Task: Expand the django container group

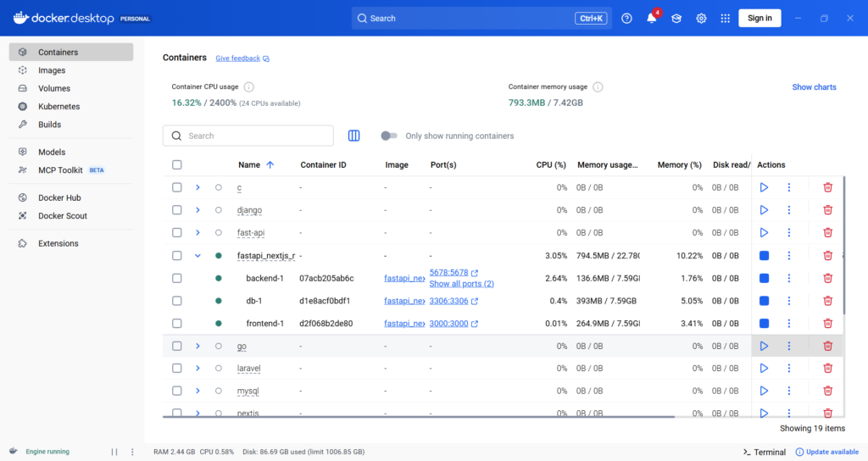Action: (x=198, y=210)
